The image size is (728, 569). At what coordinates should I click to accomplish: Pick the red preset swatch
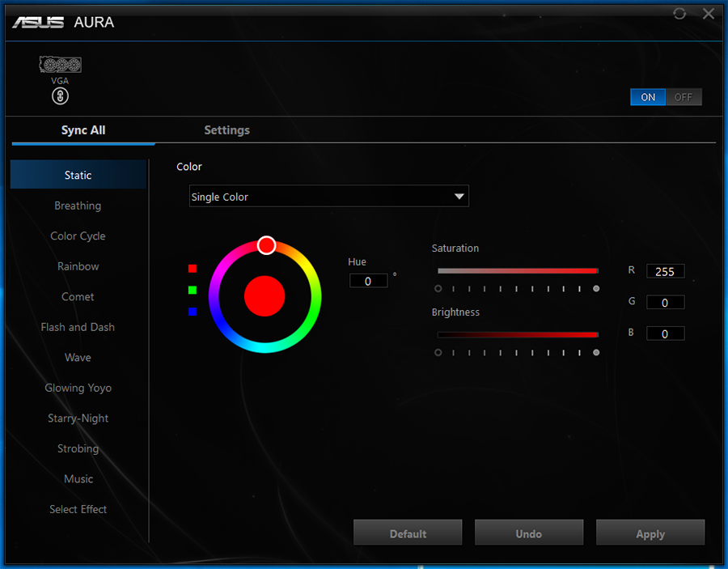[193, 269]
